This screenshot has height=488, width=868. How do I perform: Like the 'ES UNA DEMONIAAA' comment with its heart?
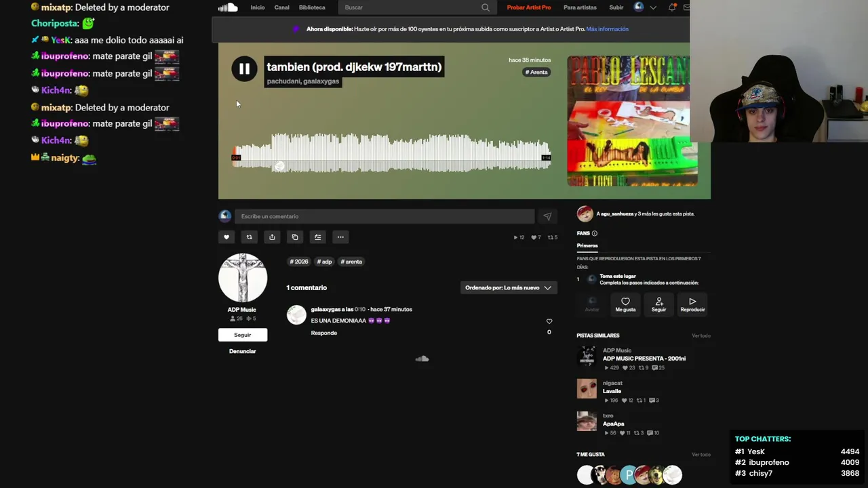(x=549, y=321)
